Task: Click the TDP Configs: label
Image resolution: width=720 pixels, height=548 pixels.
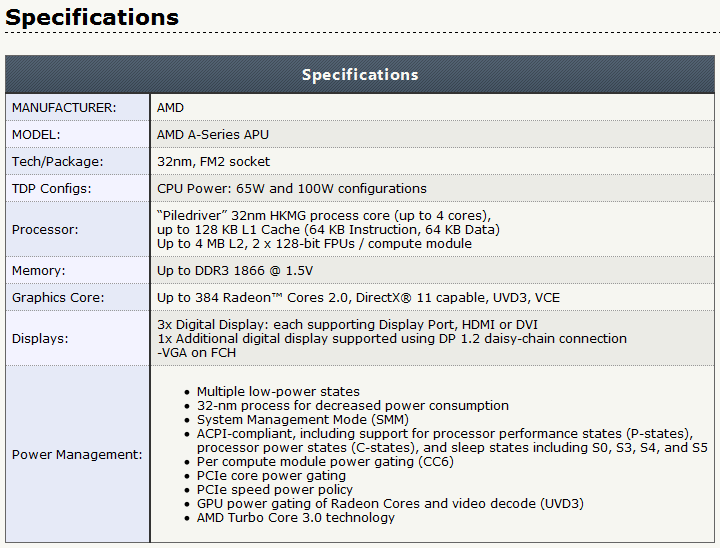Action: click(51, 189)
